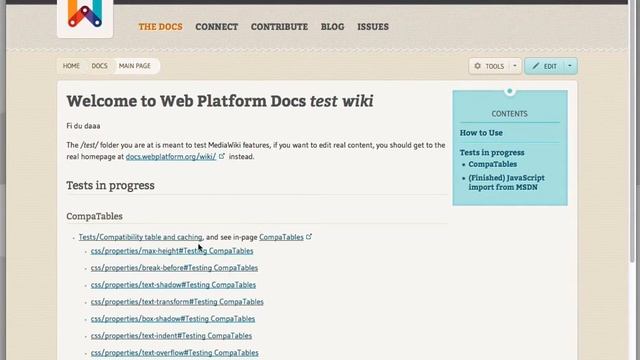
Task: Open the docs.webplatform.org/wiki/ link
Action: coord(171,157)
